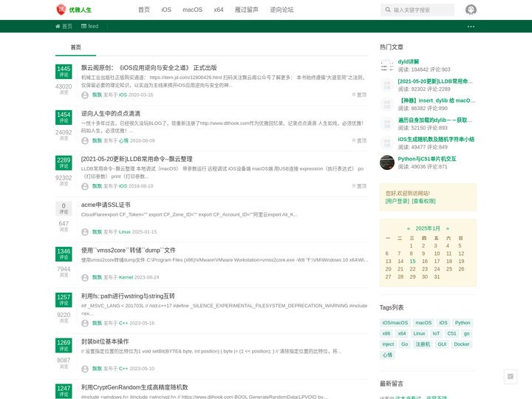Click the 心情 tag in Tags列表
This screenshot has width=532, height=399.
tap(387, 355)
